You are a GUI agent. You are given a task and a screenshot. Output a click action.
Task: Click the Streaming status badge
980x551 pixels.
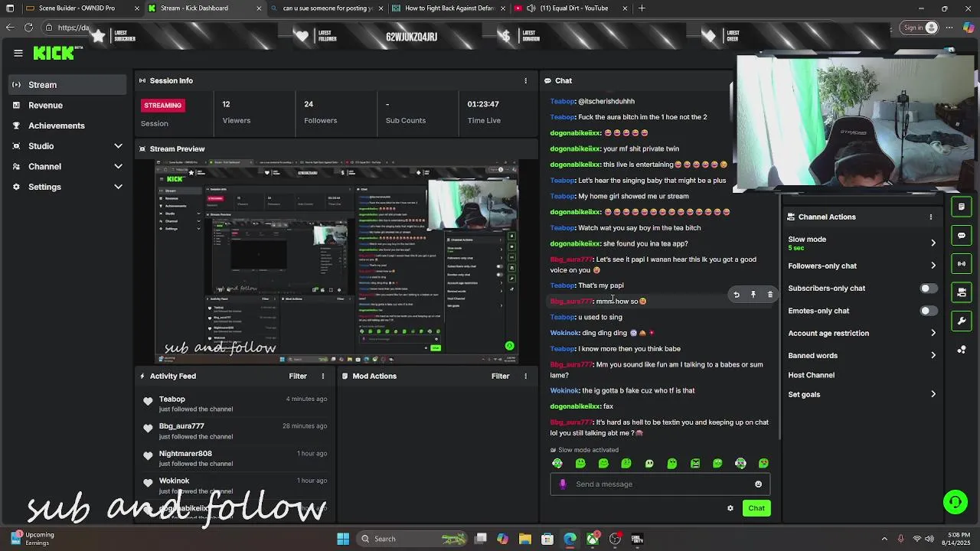(x=162, y=105)
